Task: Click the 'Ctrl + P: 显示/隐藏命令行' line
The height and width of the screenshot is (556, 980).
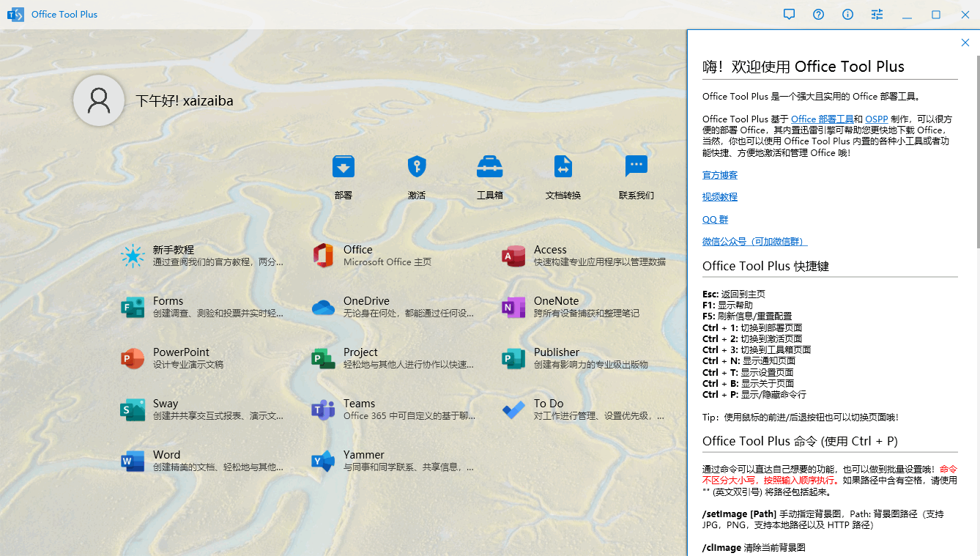Action: pyautogui.click(x=754, y=394)
